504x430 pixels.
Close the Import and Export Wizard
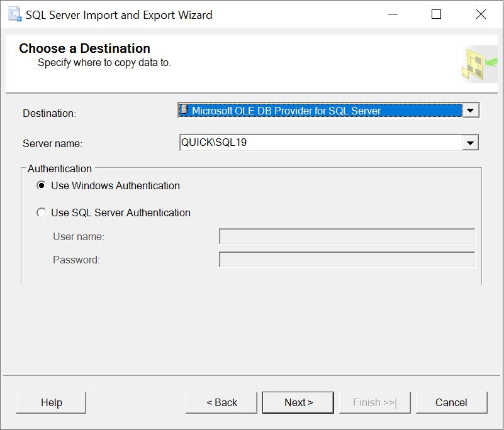[x=481, y=14]
